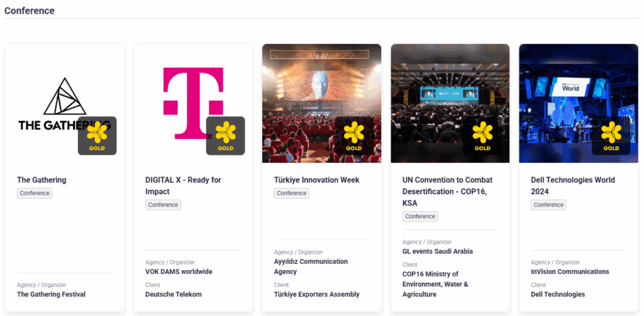This screenshot has width=644, height=316.
Task: Open Dell Technologies World 2024 title
Action: (x=573, y=185)
